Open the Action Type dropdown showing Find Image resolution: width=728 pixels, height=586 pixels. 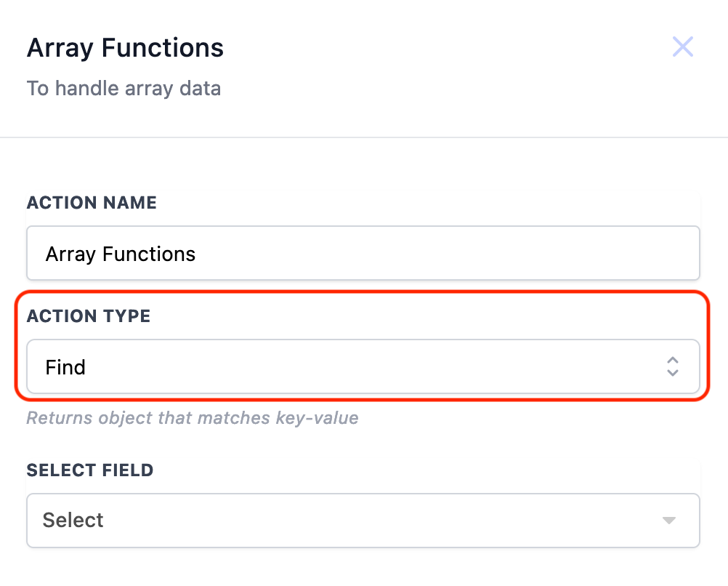(x=363, y=367)
